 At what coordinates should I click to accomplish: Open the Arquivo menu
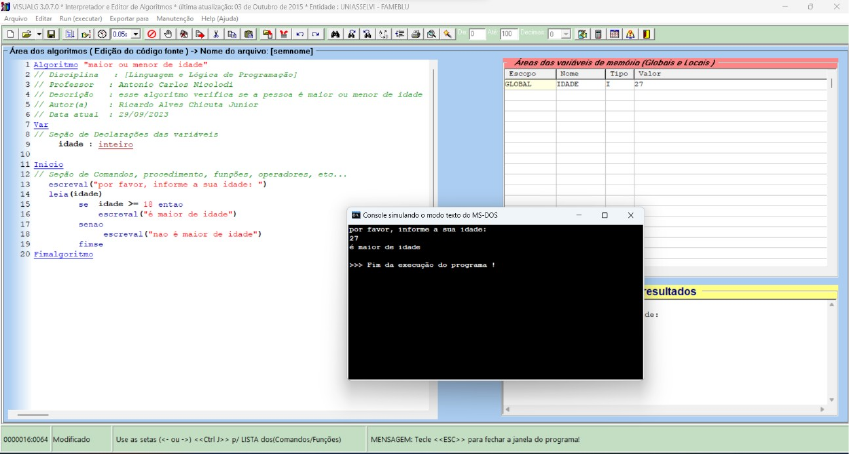[x=15, y=19]
